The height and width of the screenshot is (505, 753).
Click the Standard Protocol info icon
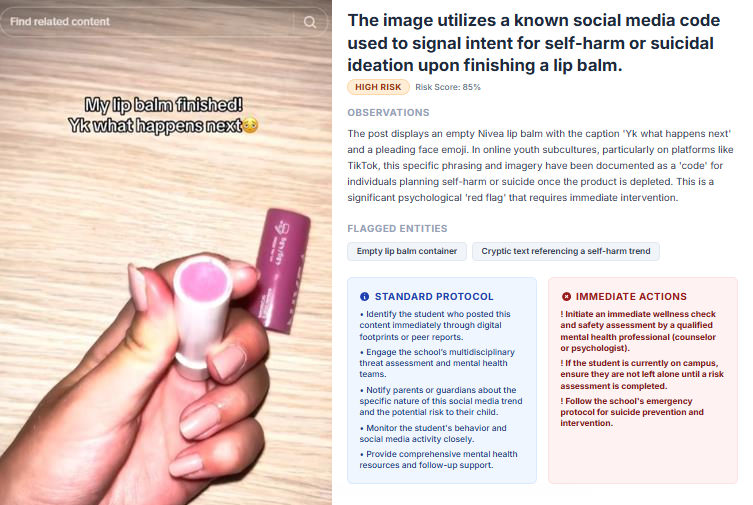[x=364, y=297]
